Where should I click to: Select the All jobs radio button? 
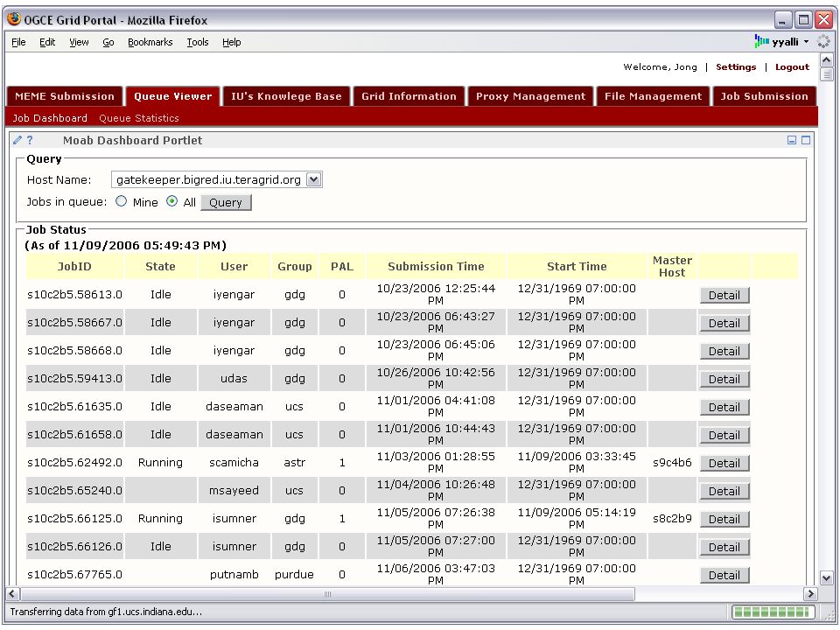pos(172,201)
